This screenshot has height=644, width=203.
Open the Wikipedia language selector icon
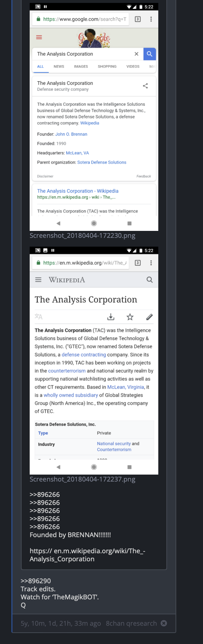38,317
